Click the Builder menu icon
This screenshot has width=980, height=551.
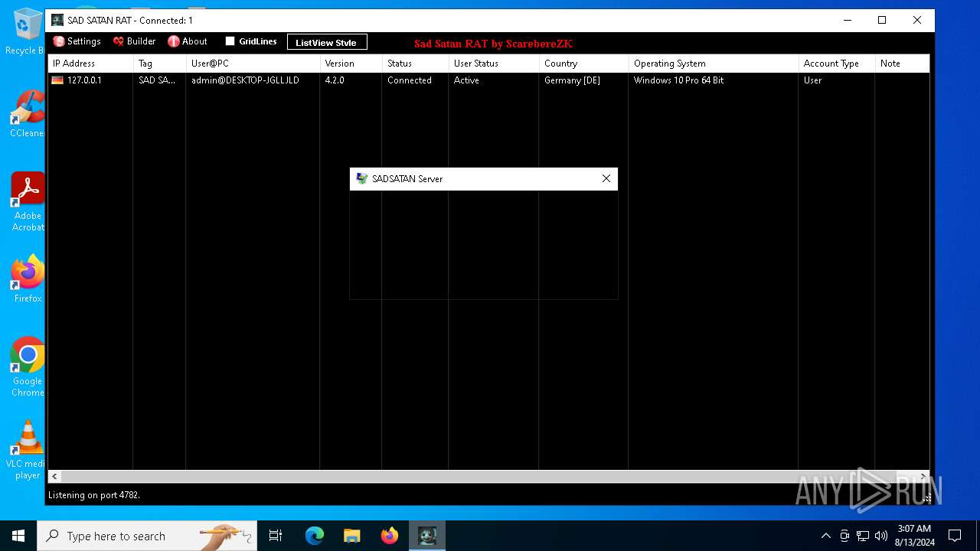click(x=119, y=41)
